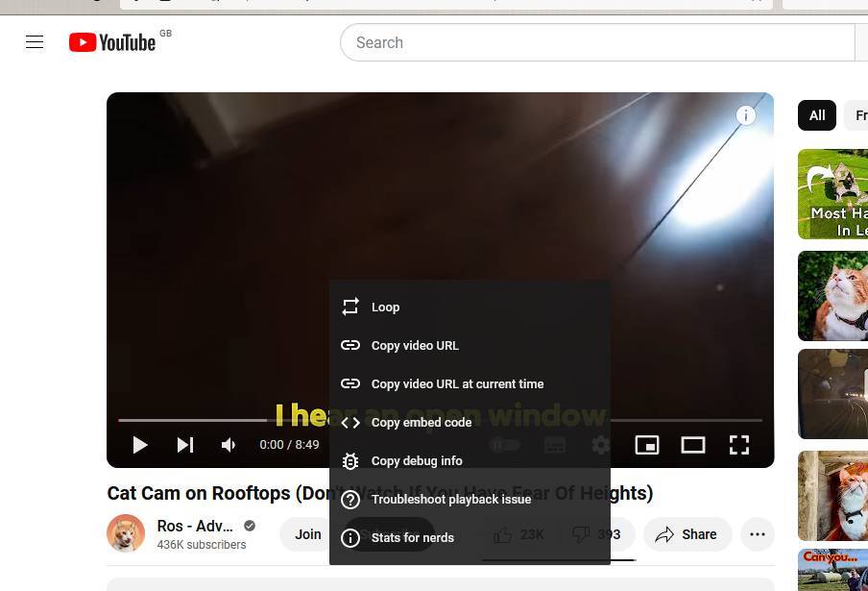Open the "Most Ha..." suggested video thumbnail

point(832,194)
